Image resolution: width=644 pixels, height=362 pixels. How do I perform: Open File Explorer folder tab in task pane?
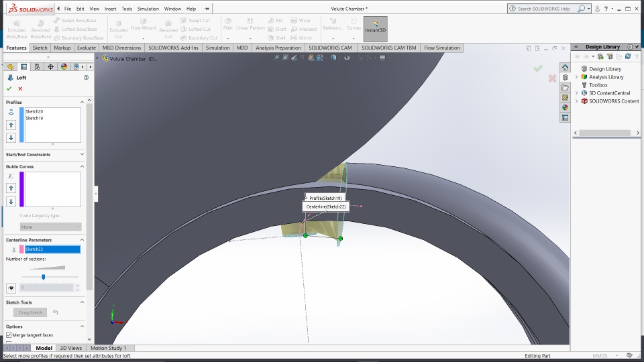565,87
